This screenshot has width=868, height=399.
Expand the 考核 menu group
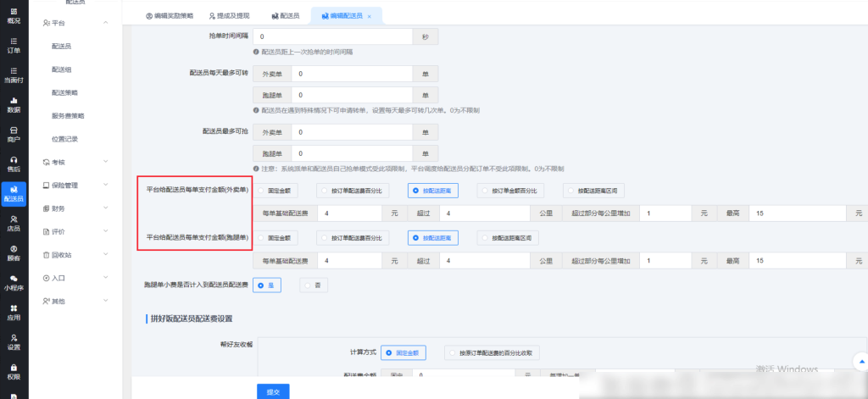[76, 162]
